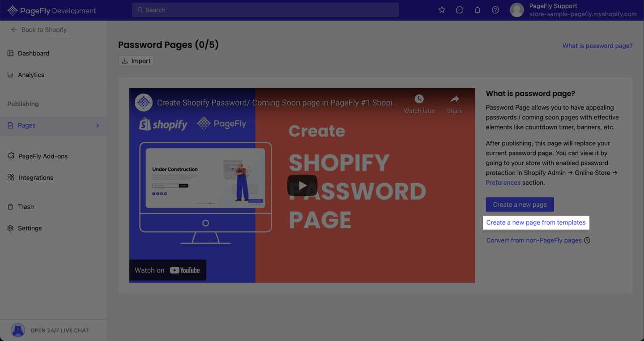This screenshot has width=644, height=341.
Task: Click the video title text
Action: [277, 102]
